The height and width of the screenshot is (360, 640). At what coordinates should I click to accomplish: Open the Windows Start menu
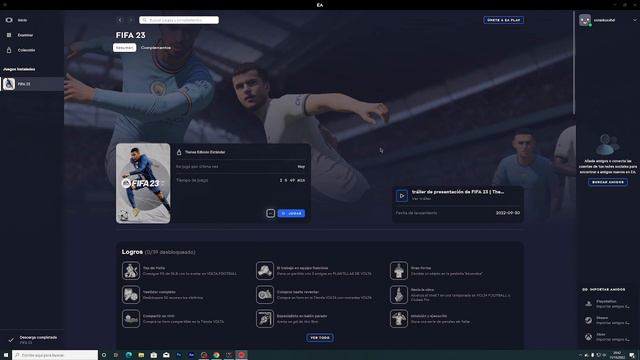6,355
